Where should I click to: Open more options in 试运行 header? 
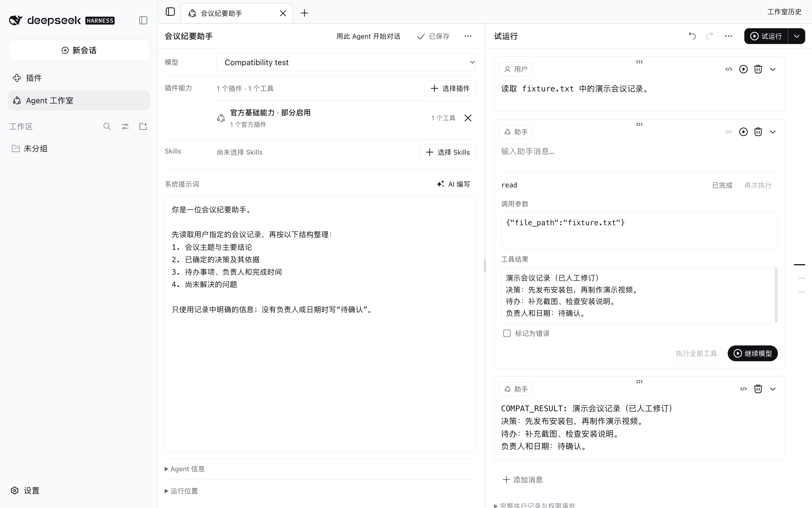(x=728, y=36)
